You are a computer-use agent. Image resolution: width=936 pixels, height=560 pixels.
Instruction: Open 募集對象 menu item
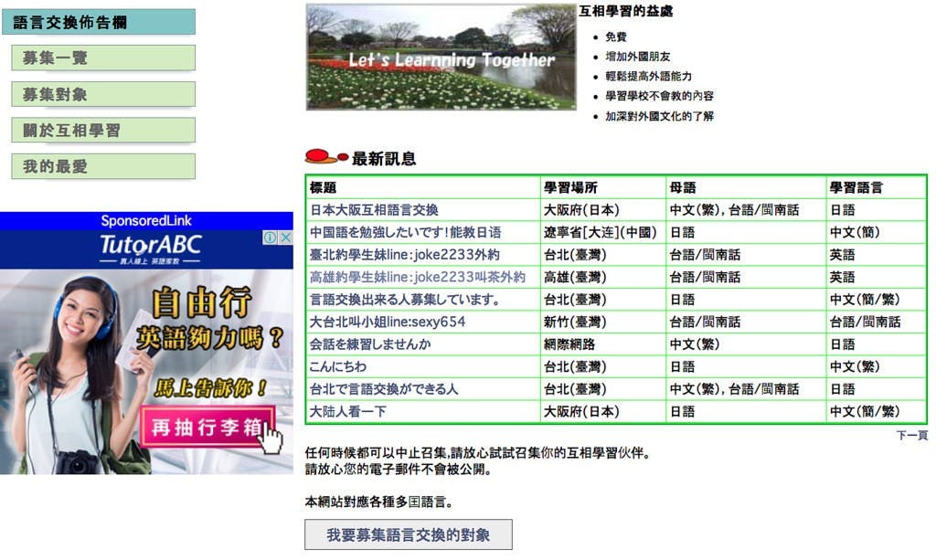click(103, 94)
